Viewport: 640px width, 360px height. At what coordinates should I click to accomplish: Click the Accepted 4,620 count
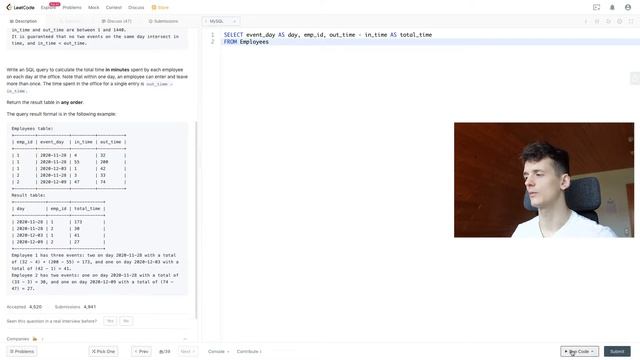coord(24,307)
